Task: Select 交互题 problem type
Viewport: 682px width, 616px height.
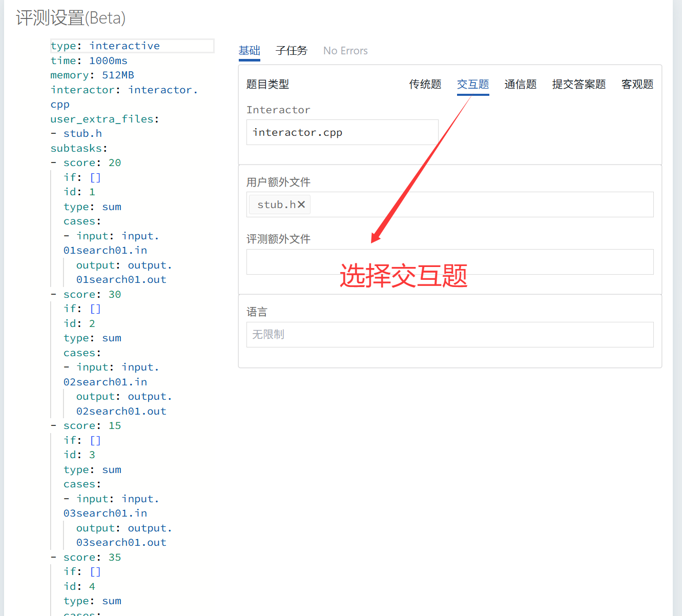Action: [x=472, y=85]
